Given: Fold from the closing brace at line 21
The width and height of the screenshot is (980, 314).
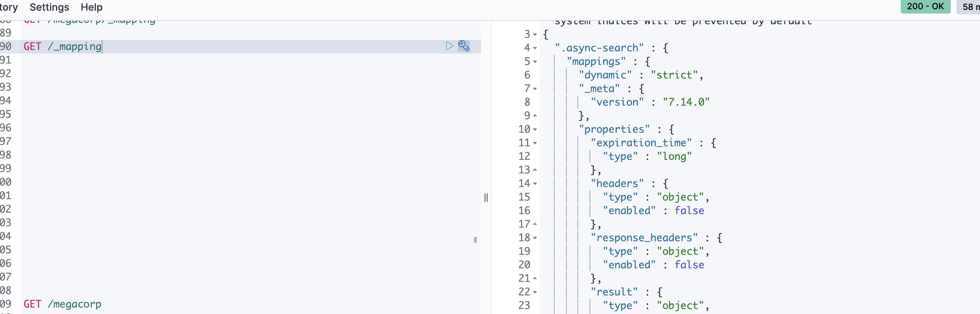Looking at the screenshot, I should click(x=535, y=279).
